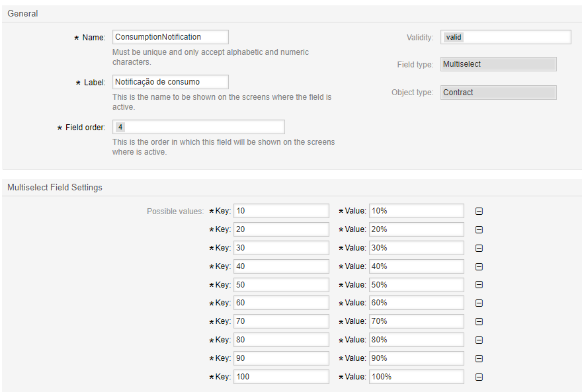Remove the 80% possible value row
Viewport: 582px width, 392px height.
[479, 340]
